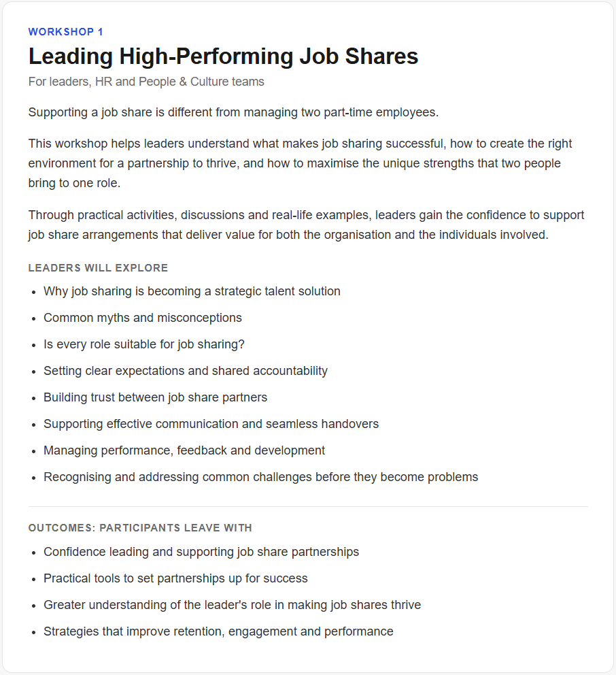This screenshot has height=675, width=616.
Task: Click Practical tools to set partnerships up item
Action: 175,578
